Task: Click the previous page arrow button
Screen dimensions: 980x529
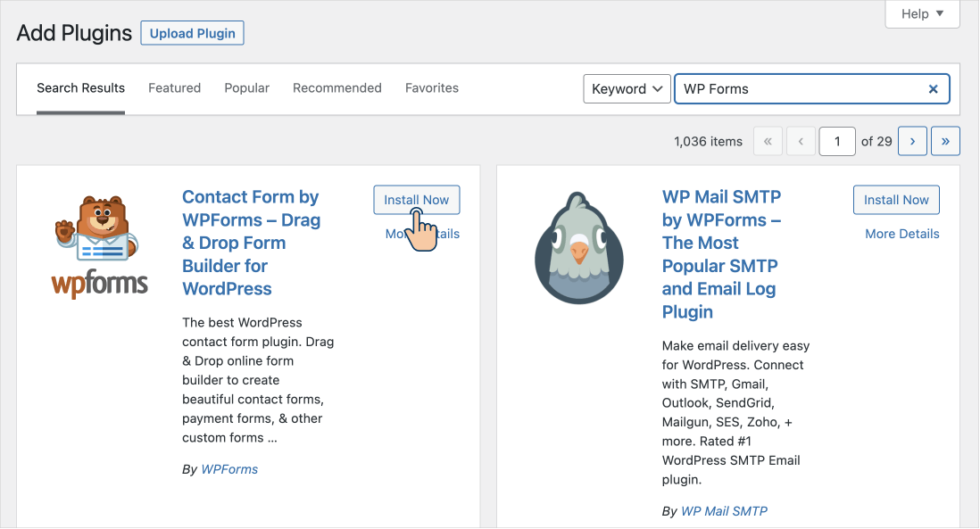Action: pyautogui.click(x=801, y=141)
